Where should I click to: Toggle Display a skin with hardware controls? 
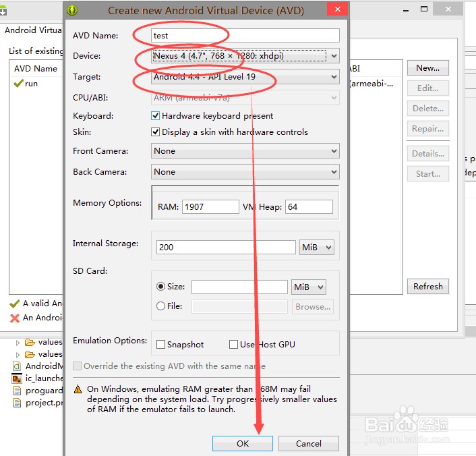[x=155, y=132]
